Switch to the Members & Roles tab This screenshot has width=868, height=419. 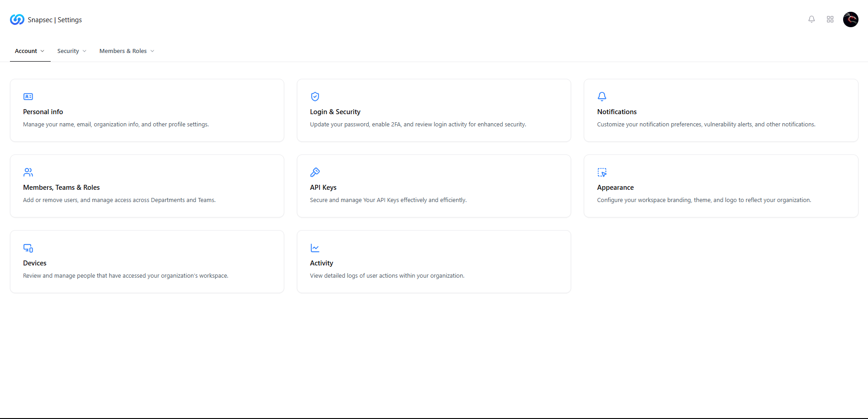[x=123, y=51]
